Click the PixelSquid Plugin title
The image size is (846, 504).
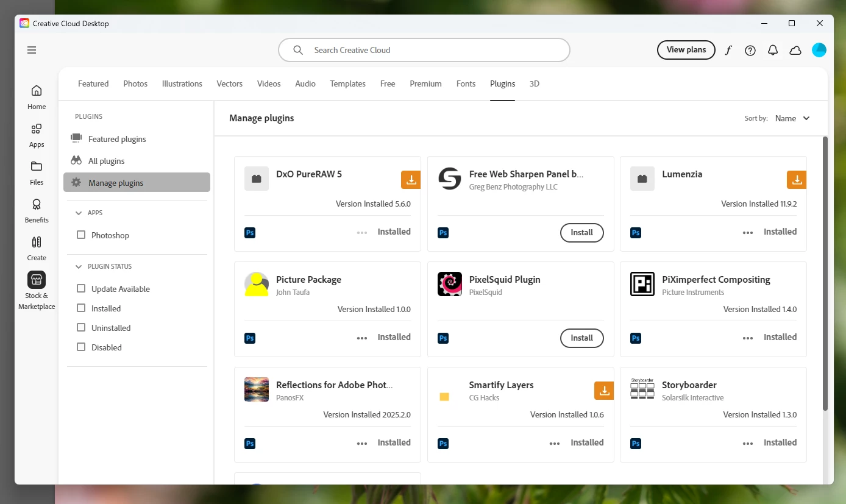(x=505, y=280)
